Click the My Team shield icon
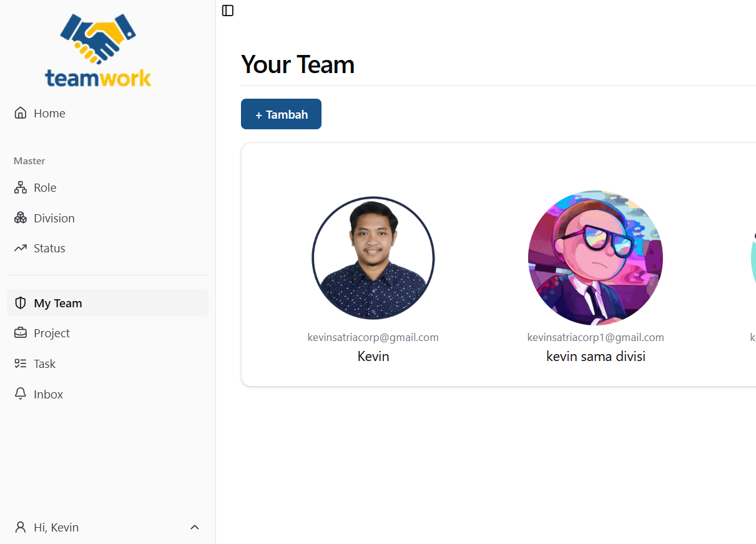The height and width of the screenshot is (544, 756). (21, 303)
